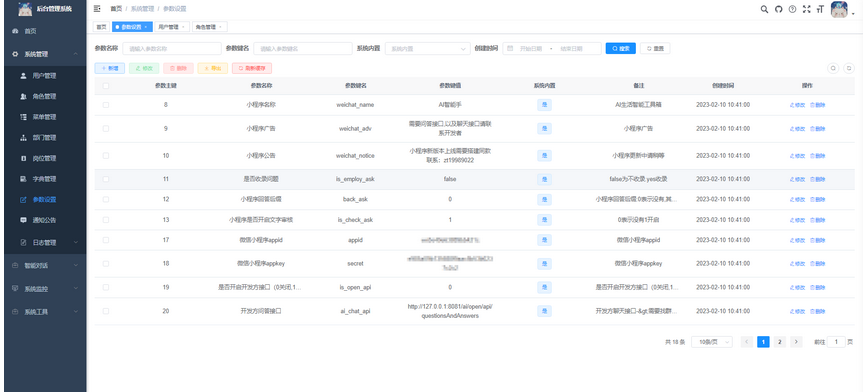
Task: Click the 导出 export button
Action: tap(213, 68)
